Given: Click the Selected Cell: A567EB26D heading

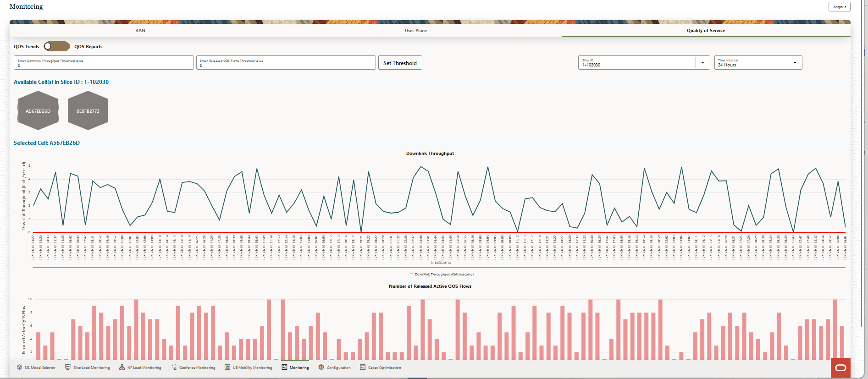Looking at the screenshot, I should (x=47, y=143).
